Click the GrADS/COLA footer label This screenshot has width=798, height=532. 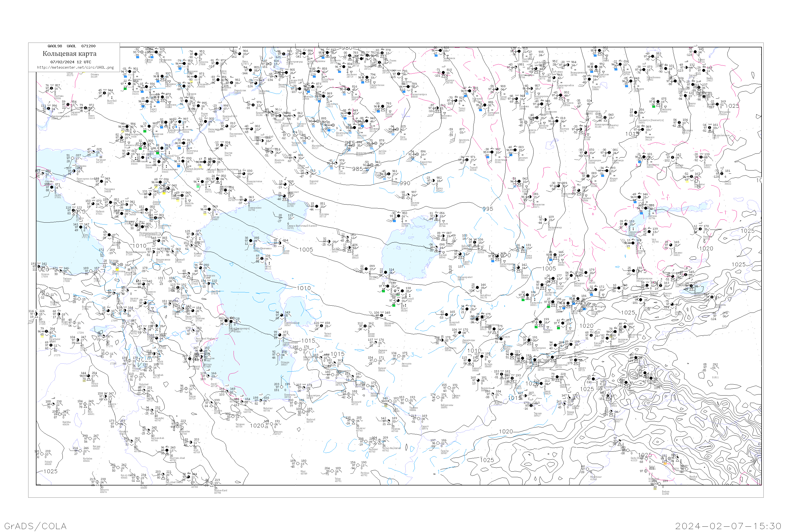[x=35, y=526]
